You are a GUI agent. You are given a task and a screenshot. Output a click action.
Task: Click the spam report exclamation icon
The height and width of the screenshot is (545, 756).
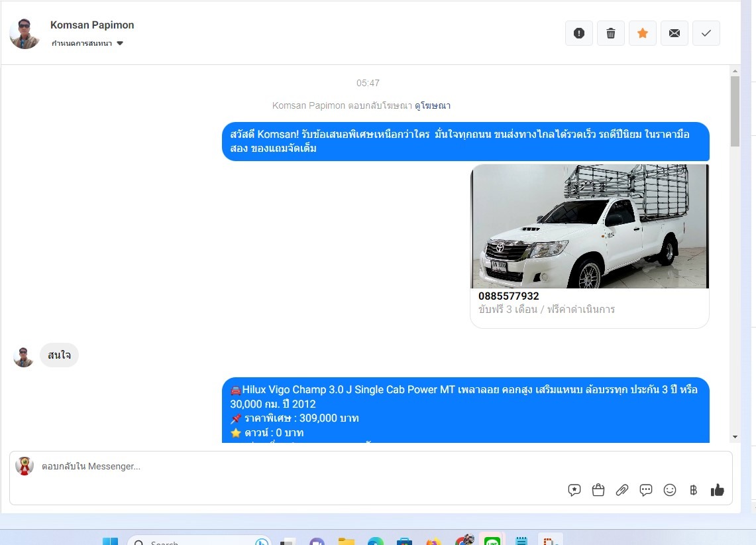pyautogui.click(x=578, y=33)
